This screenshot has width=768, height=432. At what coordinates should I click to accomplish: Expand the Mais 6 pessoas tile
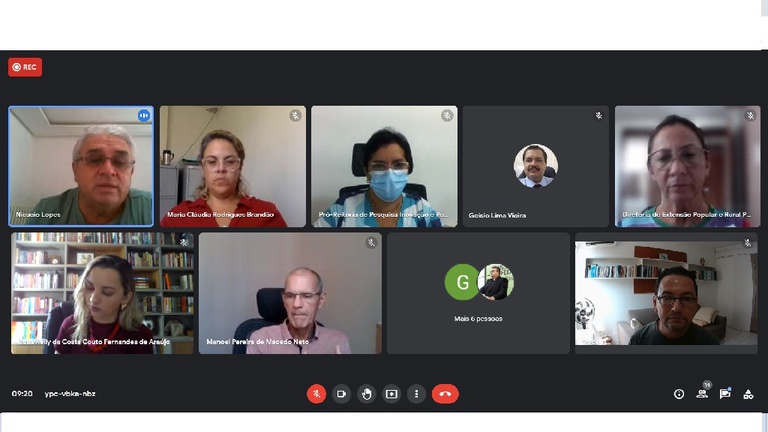pyautogui.click(x=479, y=293)
